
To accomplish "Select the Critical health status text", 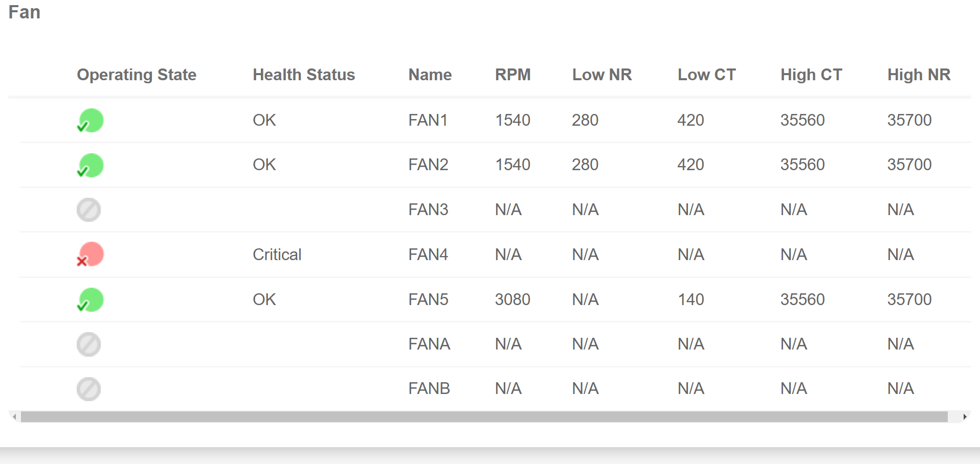I will [277, 254].
